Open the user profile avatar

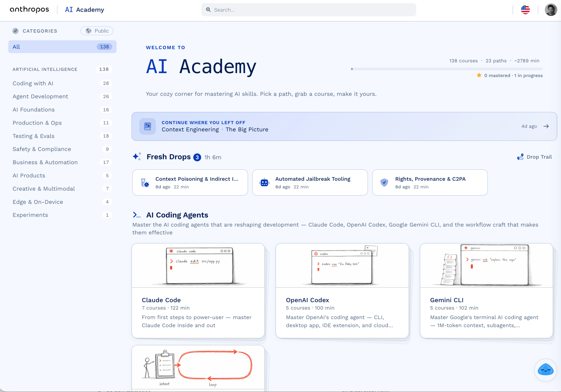[x=550, y=10]
